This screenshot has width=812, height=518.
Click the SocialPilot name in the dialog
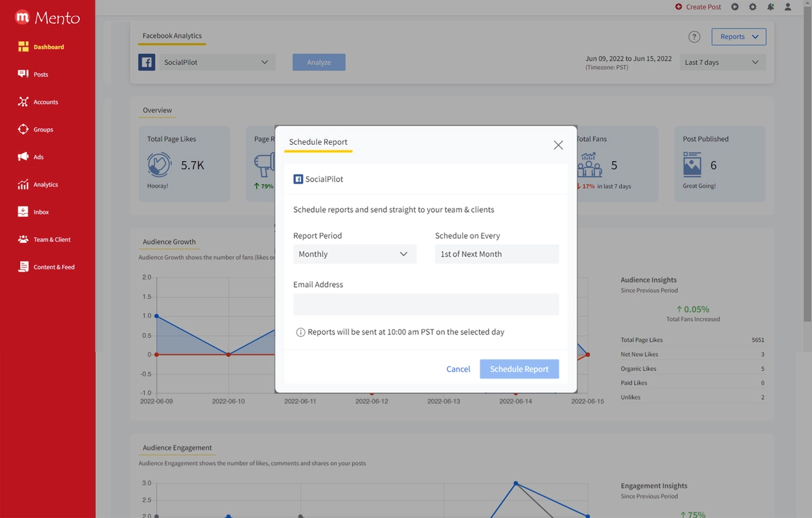324,179
